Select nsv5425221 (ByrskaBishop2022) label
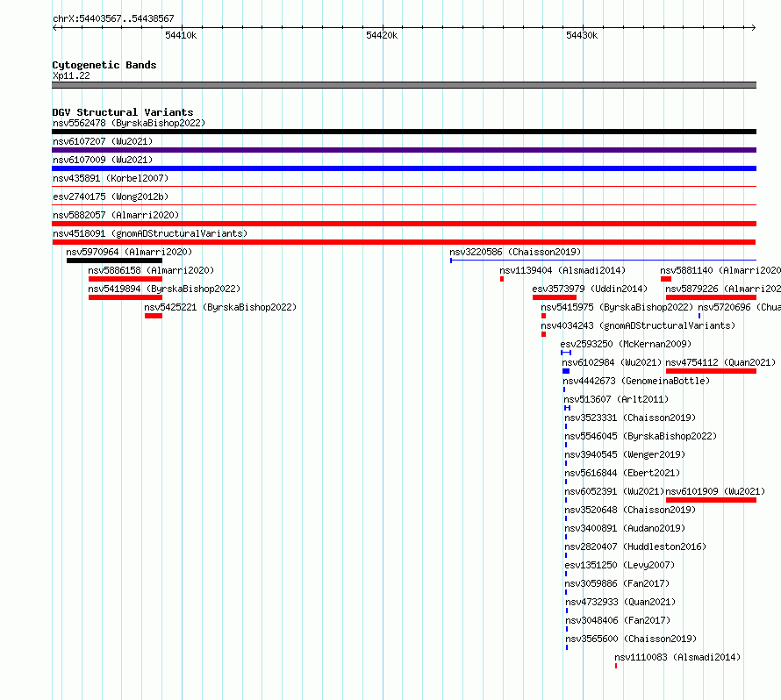Image resolution: width=781 pixels, height=700 pixels. pyautogui.click(x=220, y=307)
